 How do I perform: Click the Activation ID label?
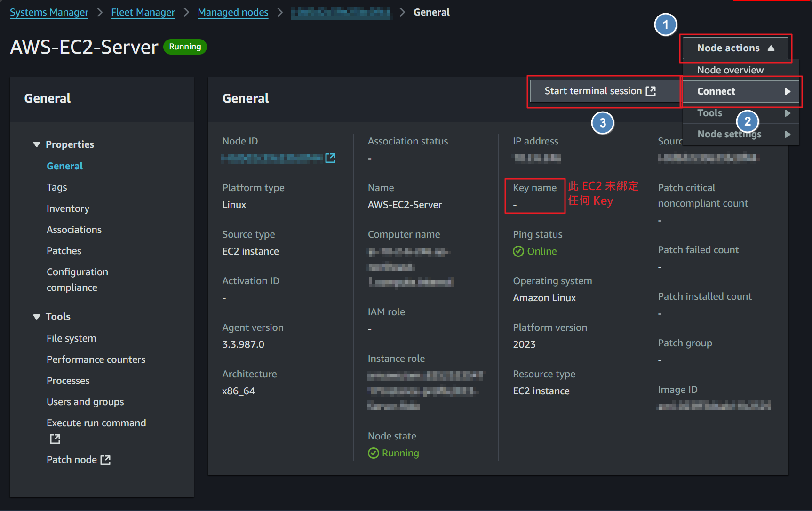coord(251,281)
